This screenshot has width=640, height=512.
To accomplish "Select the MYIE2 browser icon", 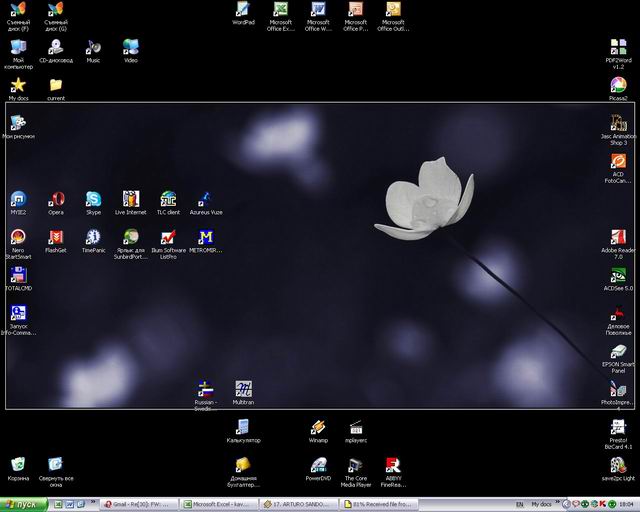I will (18, 203).
